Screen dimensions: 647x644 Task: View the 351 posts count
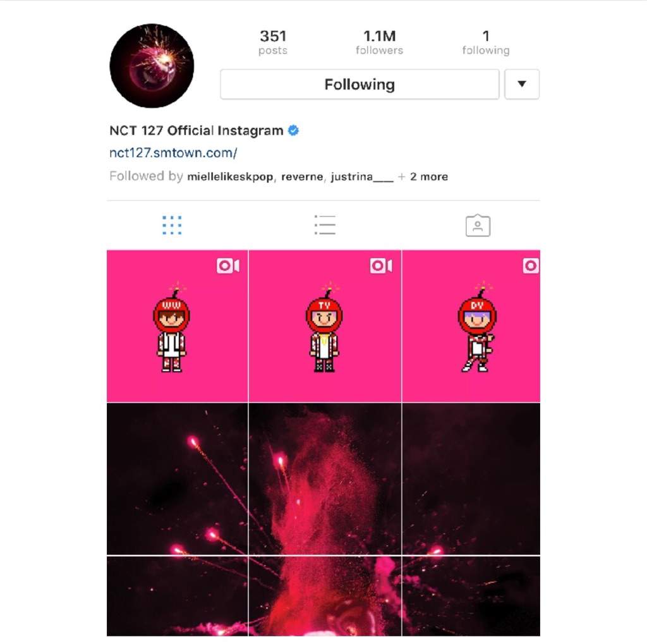pyautogui.click(x=273, y=42)
